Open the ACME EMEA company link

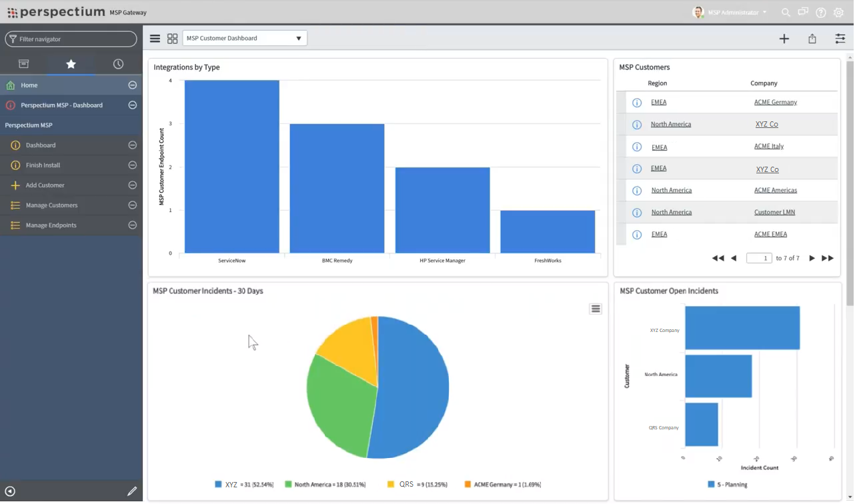(x=771, y=234)
